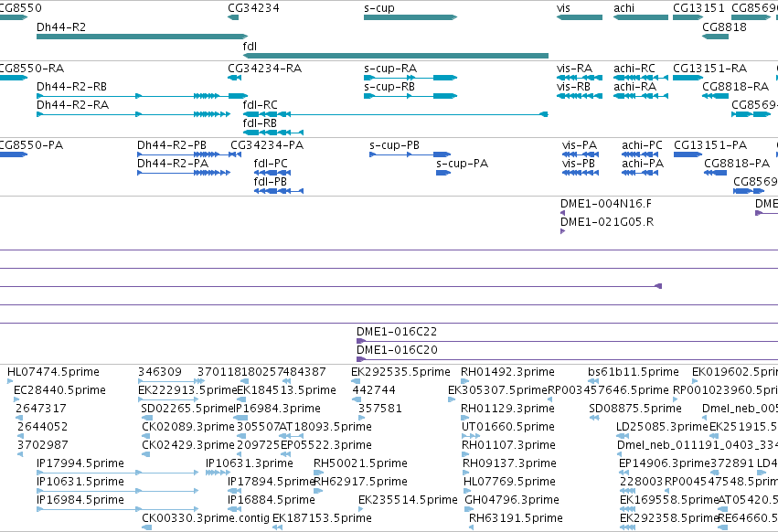Select the achi-PA protein label
Screen dimensions: 778x532
pos(643,164)
